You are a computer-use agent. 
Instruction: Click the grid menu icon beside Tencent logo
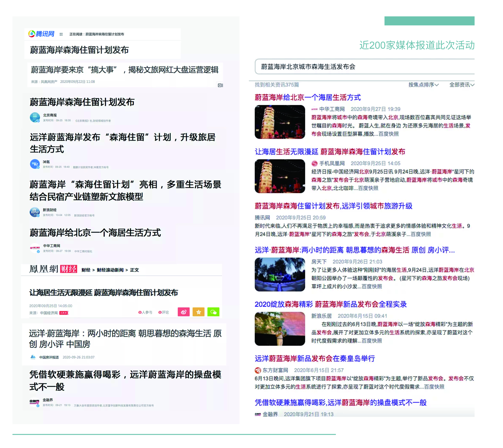click(61, 34)
